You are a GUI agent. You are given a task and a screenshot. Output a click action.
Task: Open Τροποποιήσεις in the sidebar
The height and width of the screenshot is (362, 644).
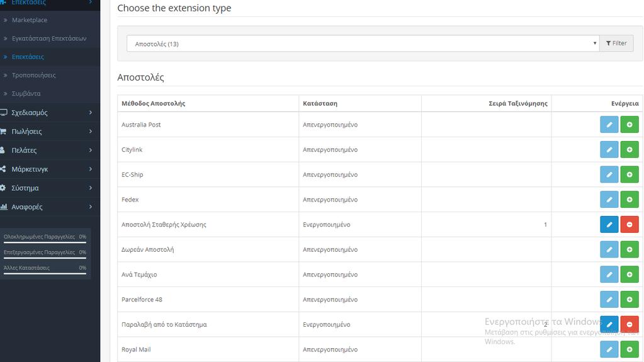[x=33, y=75]
